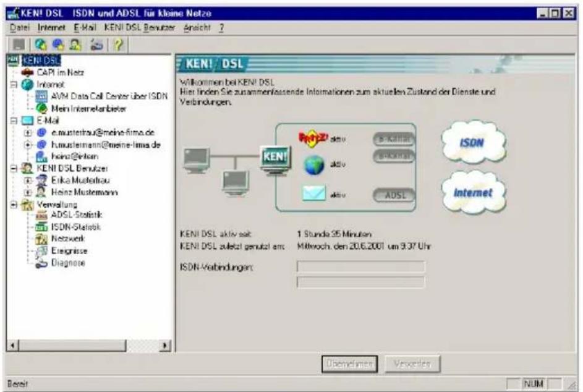Open ADSL-Statistik in the tree
583x392 pixels.
(x=77, y=215)
